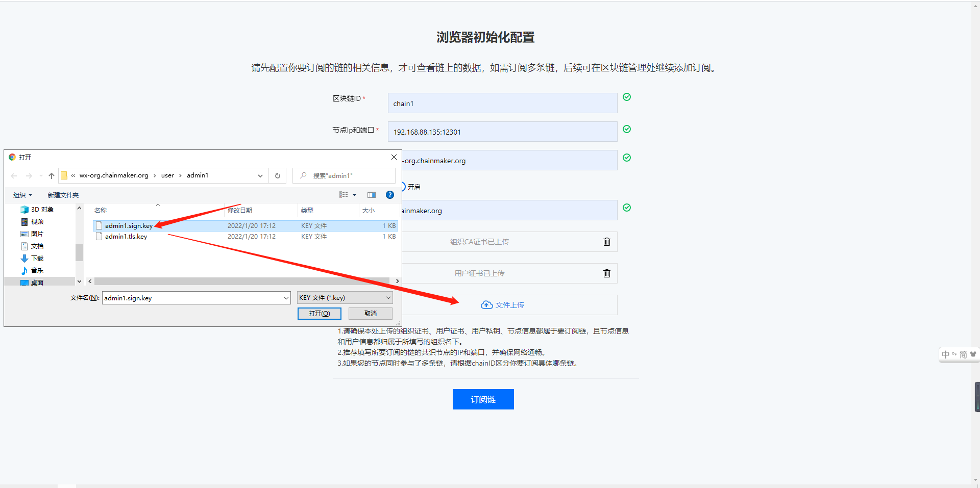Go forward in the file dialog
The width and height of the screenshot is (980, 488).
tap(29, 175)
